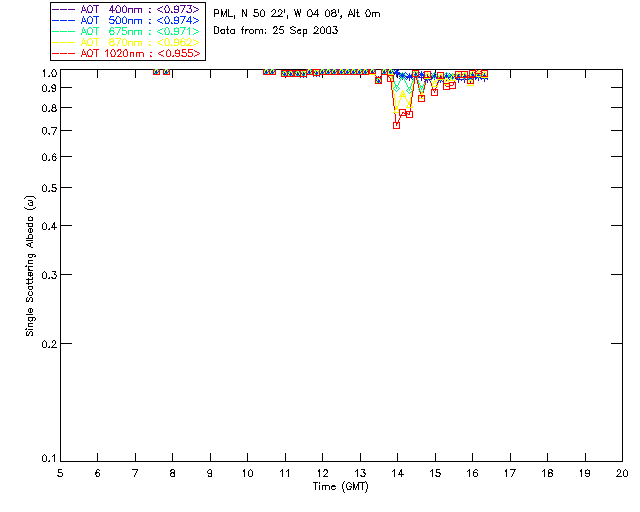640x512 pixels.
Task: Click the hour 15 time axis label
Action: click(435, 473)
